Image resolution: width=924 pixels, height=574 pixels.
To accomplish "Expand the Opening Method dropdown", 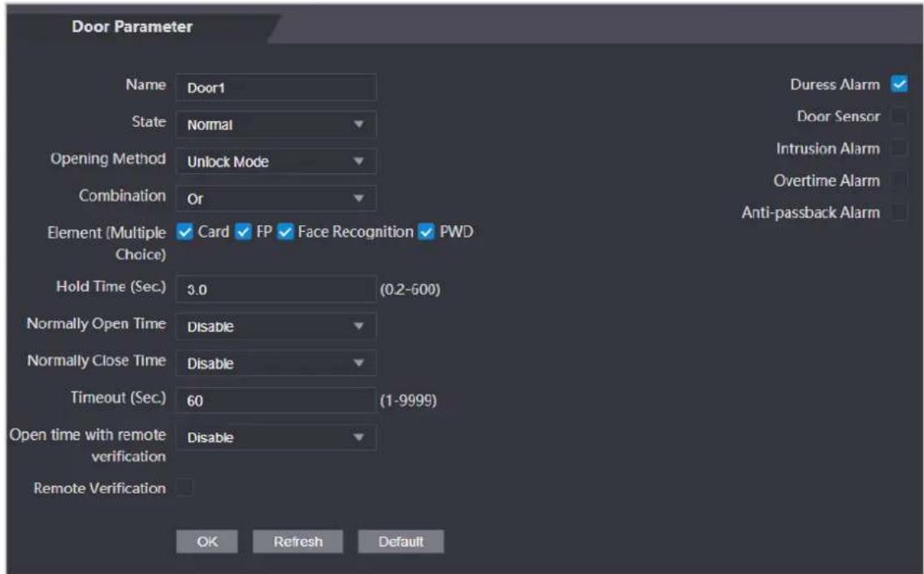I will pyautogui.click(x=275, y=162).
